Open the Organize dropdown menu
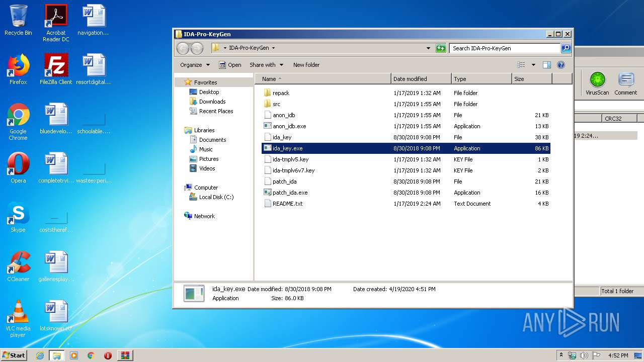The width and height of the screenshot is (644, 362). [x=195, y=65]
